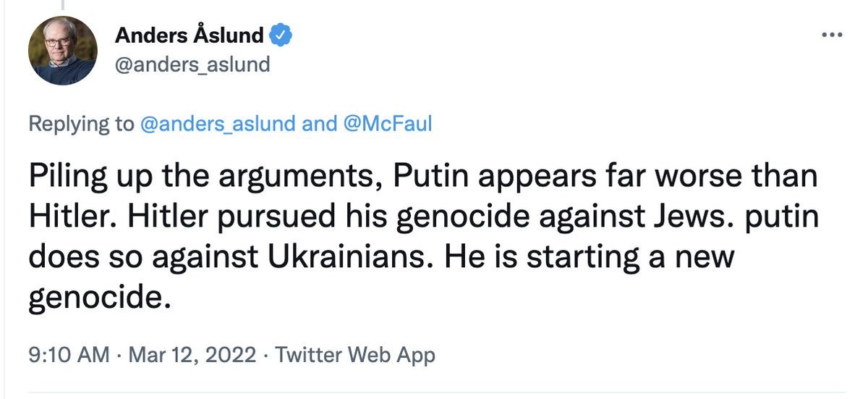Click the @anders_aslund handle under the name
This screenshot has height=399, width=868.
(192, 64)
